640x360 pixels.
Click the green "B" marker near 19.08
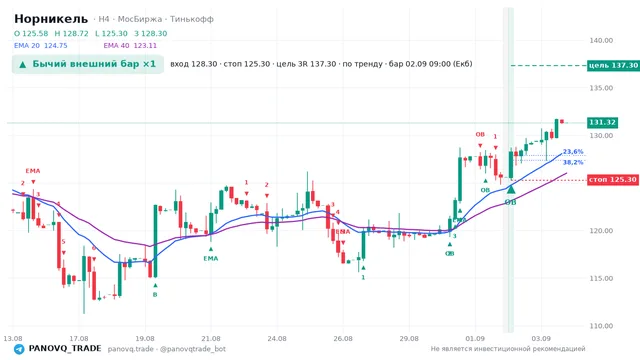coord(155,295)
